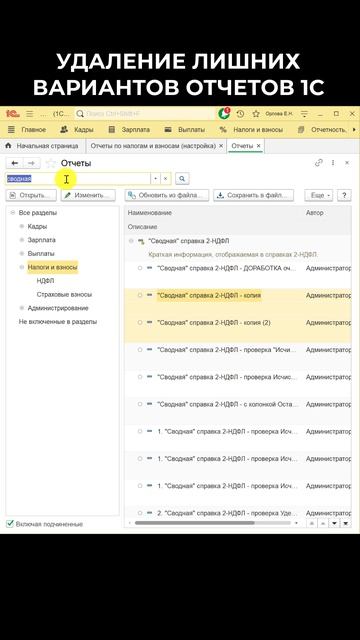The width and height of the screenshot is (360, 640).
Task: Copy link to this form icon
Action: pyautogui.click(x=319, y=163)
